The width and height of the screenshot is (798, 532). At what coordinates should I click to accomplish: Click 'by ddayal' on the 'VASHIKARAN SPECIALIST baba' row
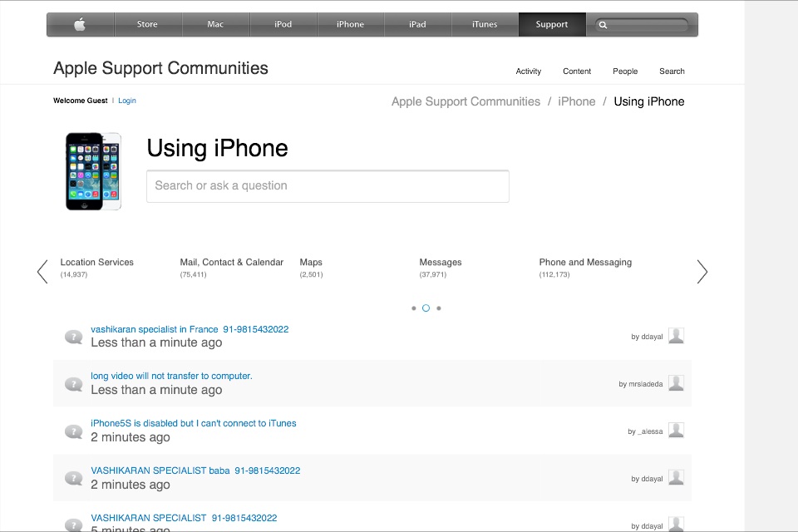647,479
